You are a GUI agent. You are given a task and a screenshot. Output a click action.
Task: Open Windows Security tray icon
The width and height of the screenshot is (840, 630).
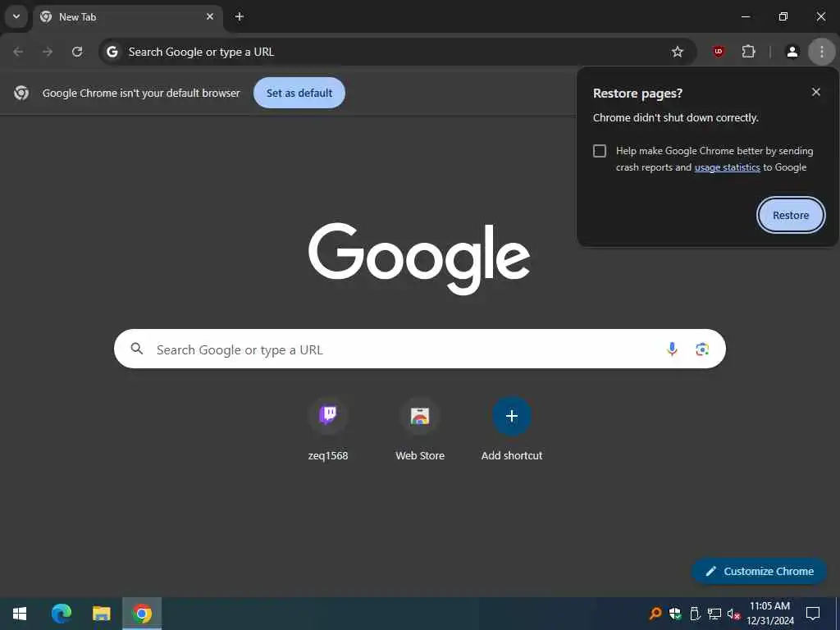675,614
